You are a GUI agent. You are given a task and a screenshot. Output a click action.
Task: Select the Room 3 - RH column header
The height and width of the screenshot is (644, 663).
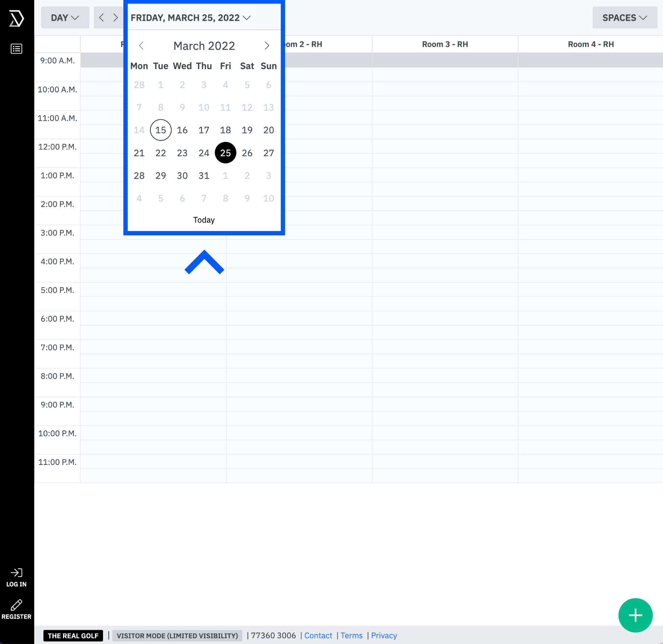[444, 44]
